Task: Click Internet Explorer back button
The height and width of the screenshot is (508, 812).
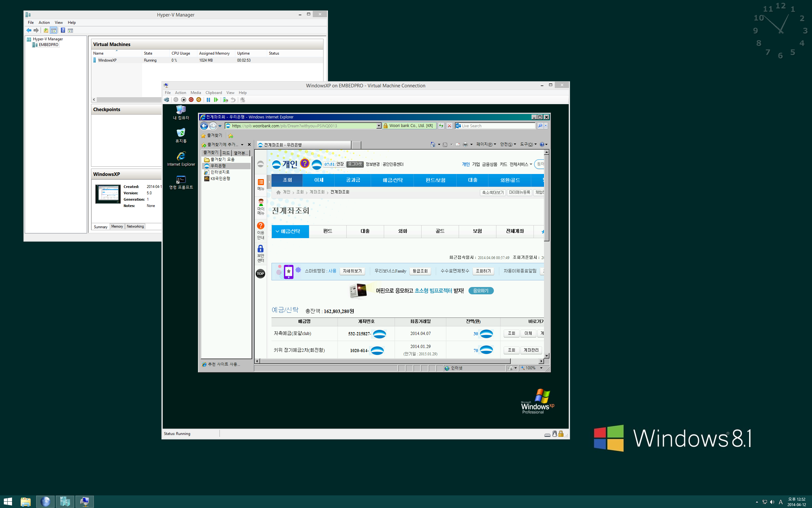Action: point(204,126)
